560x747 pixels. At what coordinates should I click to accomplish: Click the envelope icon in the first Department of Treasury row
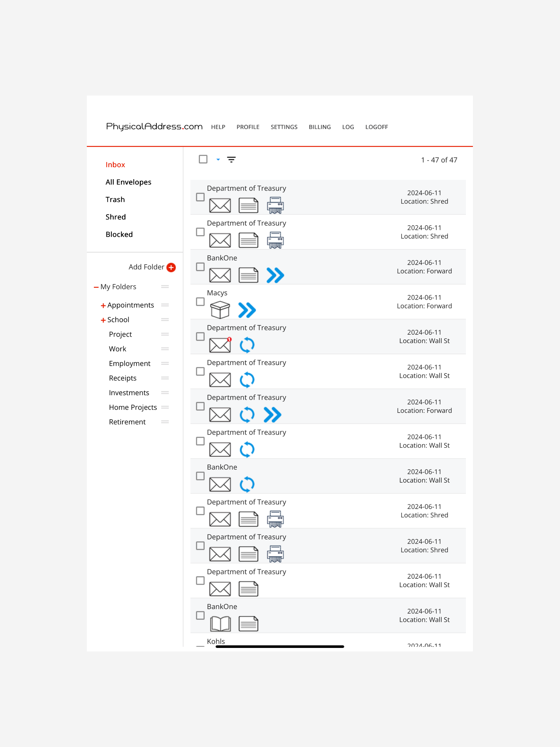pyautogui.click(x=220, y=205)
